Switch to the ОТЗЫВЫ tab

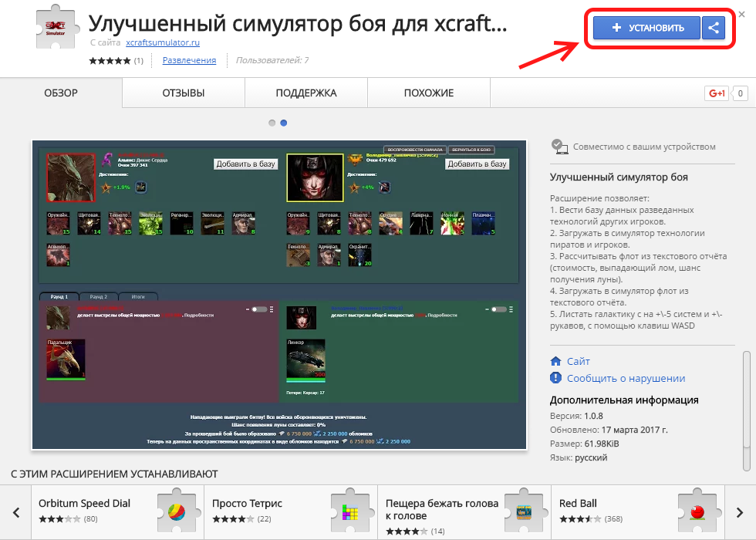tap(184, 93)
